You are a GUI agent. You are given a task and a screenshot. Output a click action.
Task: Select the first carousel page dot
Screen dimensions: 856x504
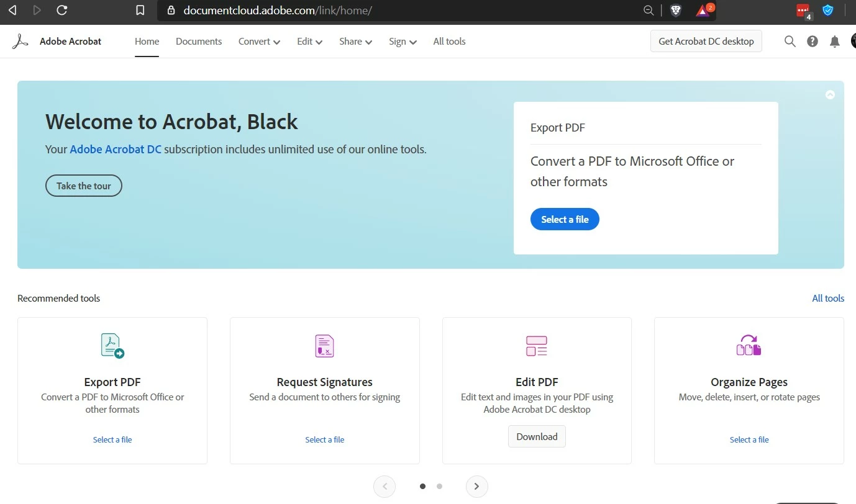(x=422, y=487)
